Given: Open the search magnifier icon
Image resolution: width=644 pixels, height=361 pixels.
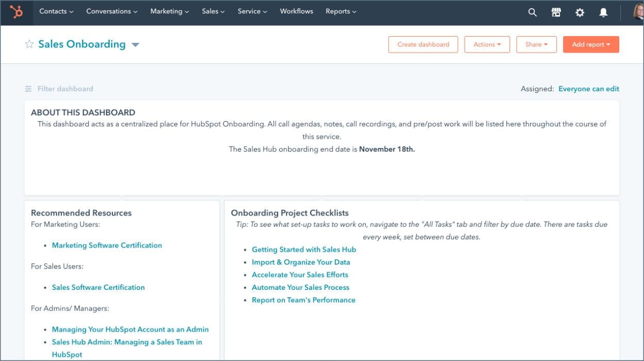Looking at the screenshot, I should (533, 12).
